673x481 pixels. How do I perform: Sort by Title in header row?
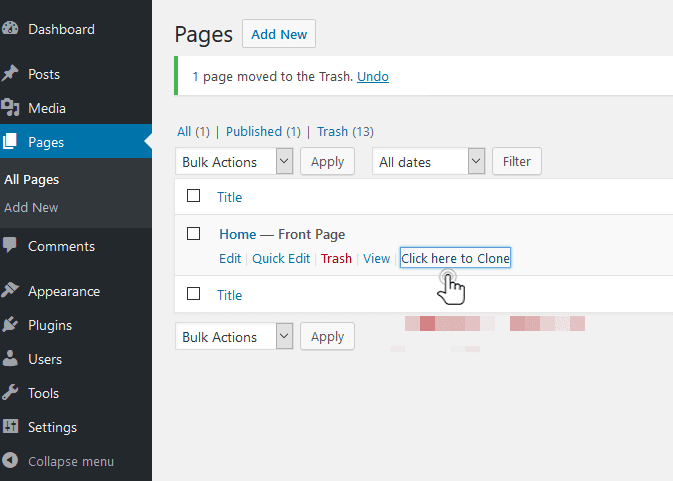[x=230, y=197]
